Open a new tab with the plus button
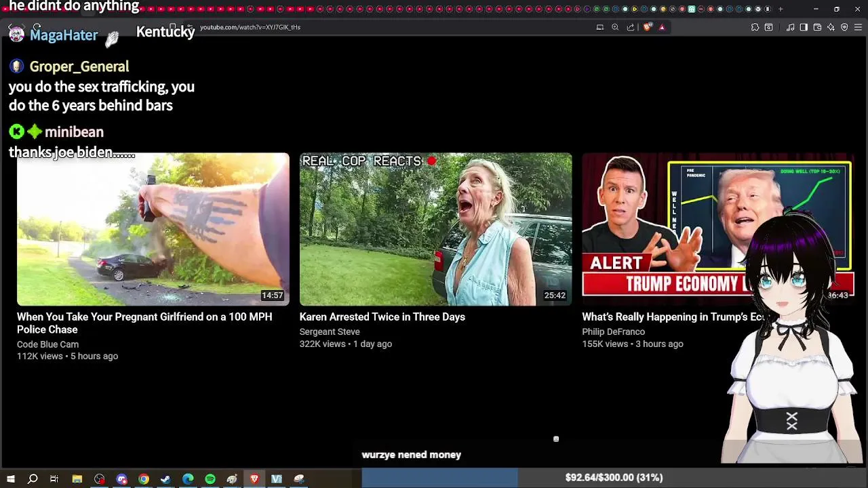Image resolution: width=868 pixels, height=488 pixels. tap(781, 9)
